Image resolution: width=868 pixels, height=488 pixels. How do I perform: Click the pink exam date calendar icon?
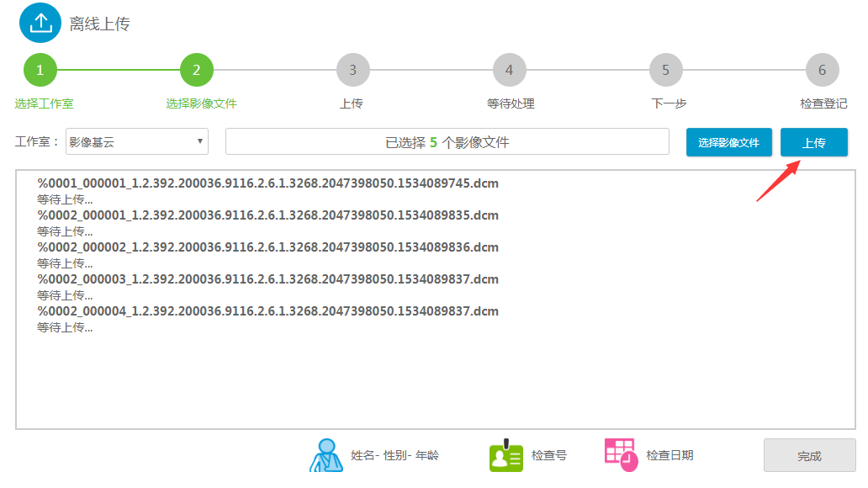point(622,454)
